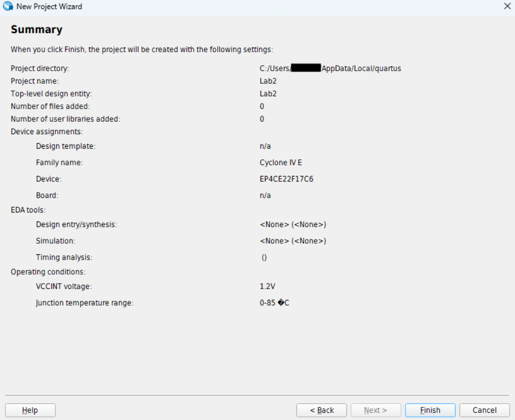Click the 'Device:' label
The width and height of the screenshot is (515, 420).
click(49, 179)
